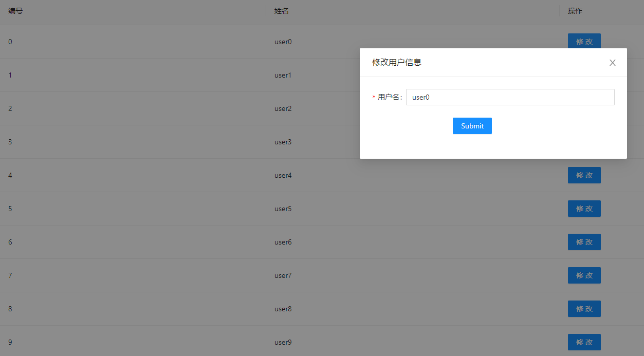Click the 编号 column header
Screen dimensions: 644x356
pyautogui.click(x=15, y=11)
